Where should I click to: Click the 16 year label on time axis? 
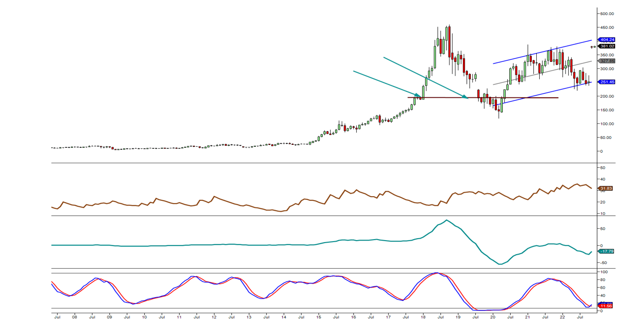[x=353, y=317]
